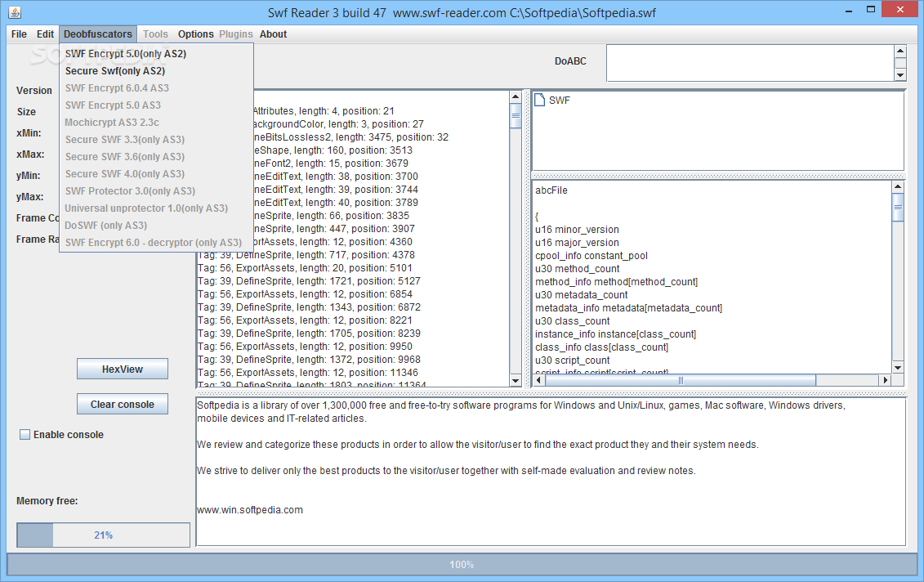Viewport: 924px width, 582px height.
Task: Open the Options menu
Action: click(x=195, y=34)
